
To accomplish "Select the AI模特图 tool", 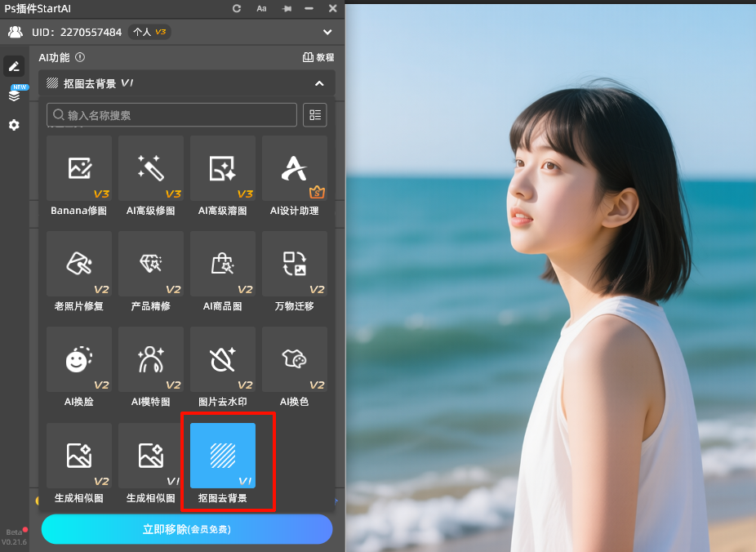I will (x=151, y=360).
